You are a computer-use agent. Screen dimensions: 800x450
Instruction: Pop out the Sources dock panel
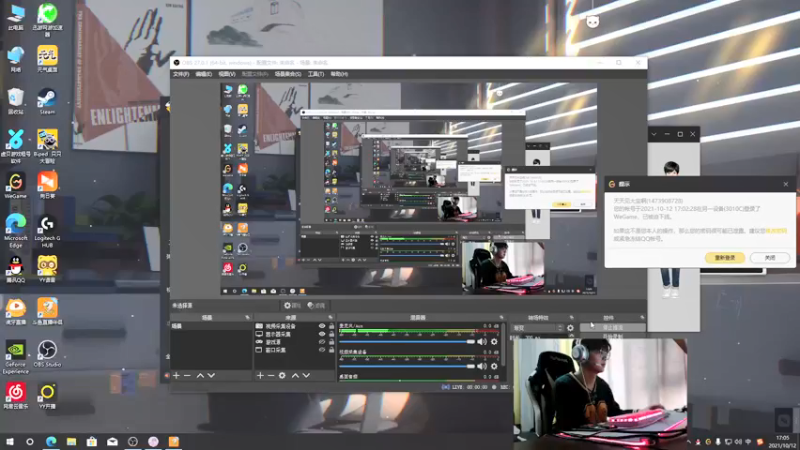pos(331,317)
